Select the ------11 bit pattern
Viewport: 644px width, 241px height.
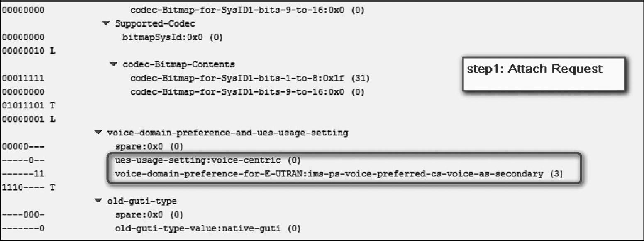click(23, 174)
